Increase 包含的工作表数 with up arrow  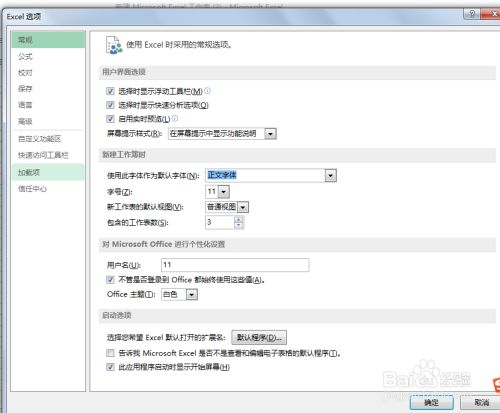click(238, 220)
